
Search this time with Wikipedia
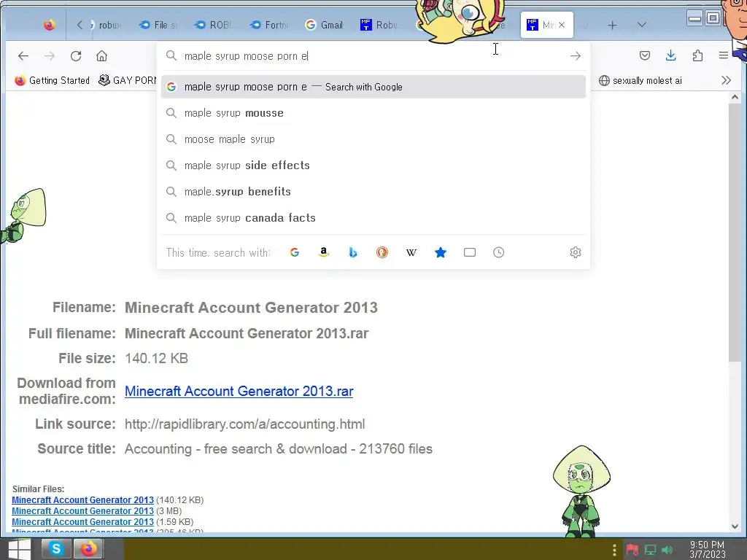(411, 252)
